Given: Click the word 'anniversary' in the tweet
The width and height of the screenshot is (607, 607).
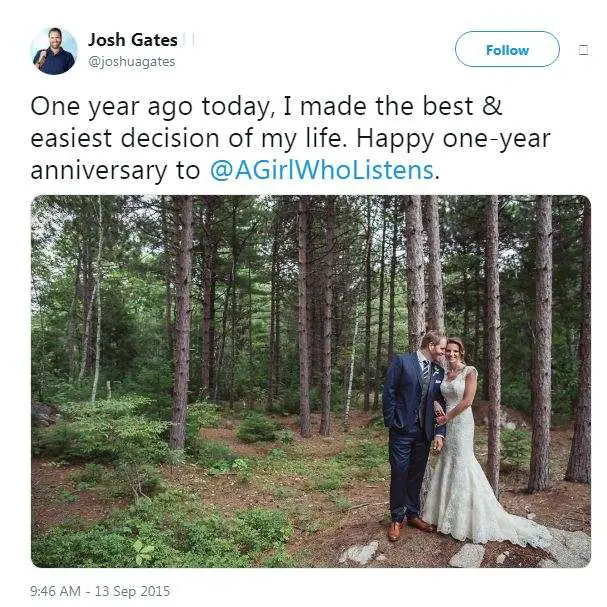Looking at the screenshot, I should (98, 171).
